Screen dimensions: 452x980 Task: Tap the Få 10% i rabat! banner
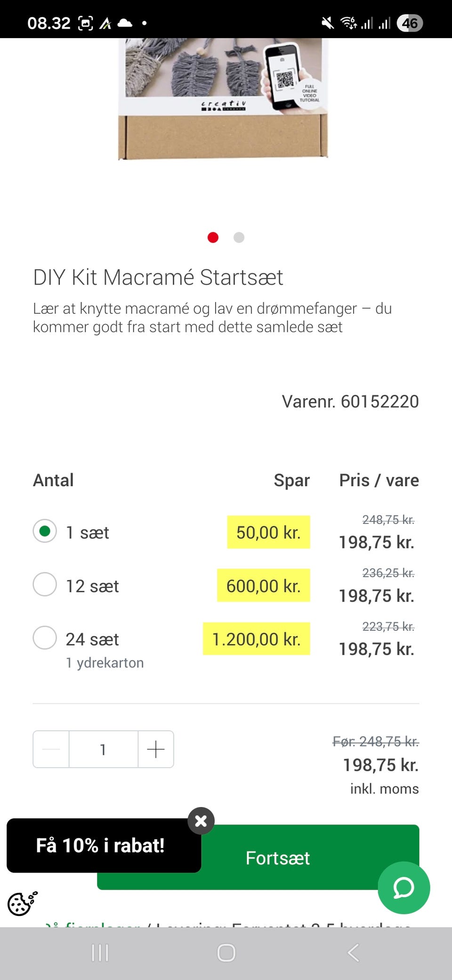coord(100,846)
